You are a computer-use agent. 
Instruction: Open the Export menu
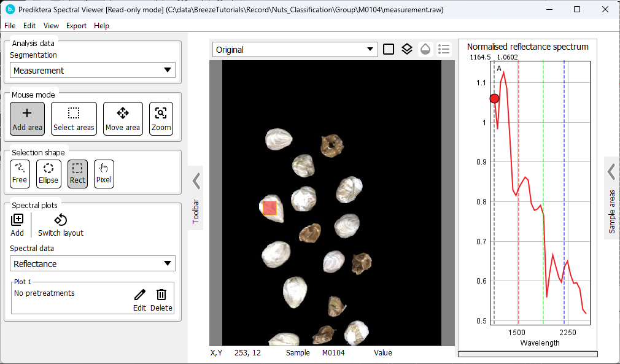point(77,26)
